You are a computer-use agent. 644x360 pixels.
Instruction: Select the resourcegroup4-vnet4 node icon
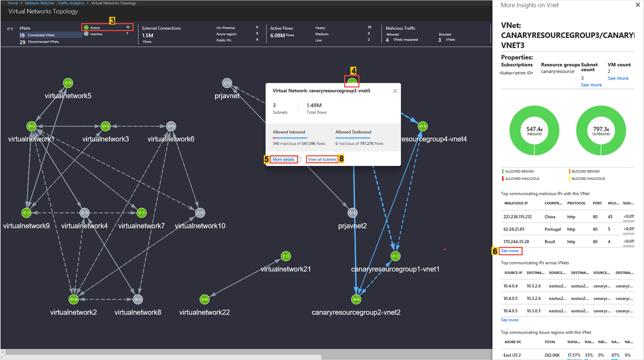coord(423,126)
